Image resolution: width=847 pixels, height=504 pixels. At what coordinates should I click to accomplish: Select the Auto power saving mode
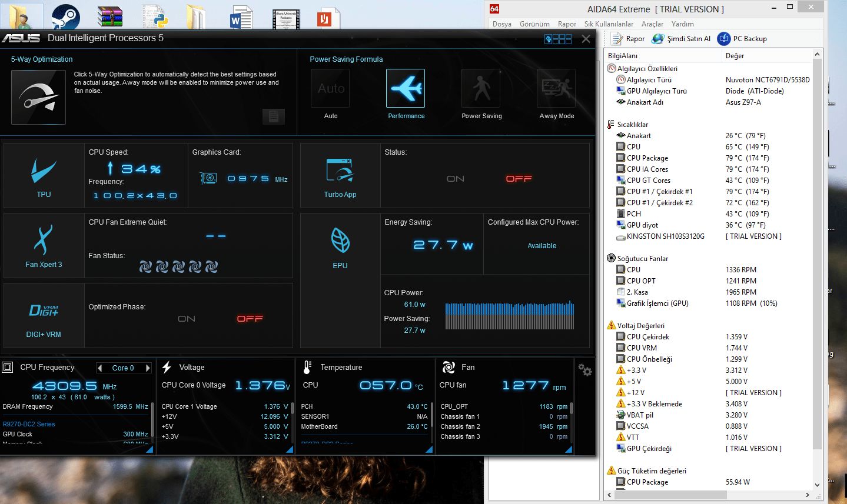pyautogui.click(x=330, y=88)
